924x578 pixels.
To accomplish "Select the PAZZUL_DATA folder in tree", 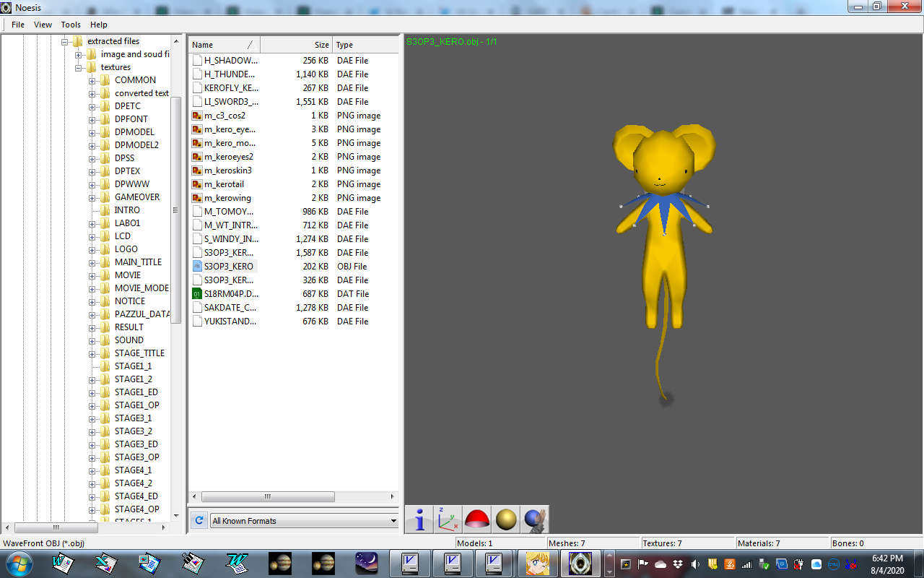I will tap(142, 314).
